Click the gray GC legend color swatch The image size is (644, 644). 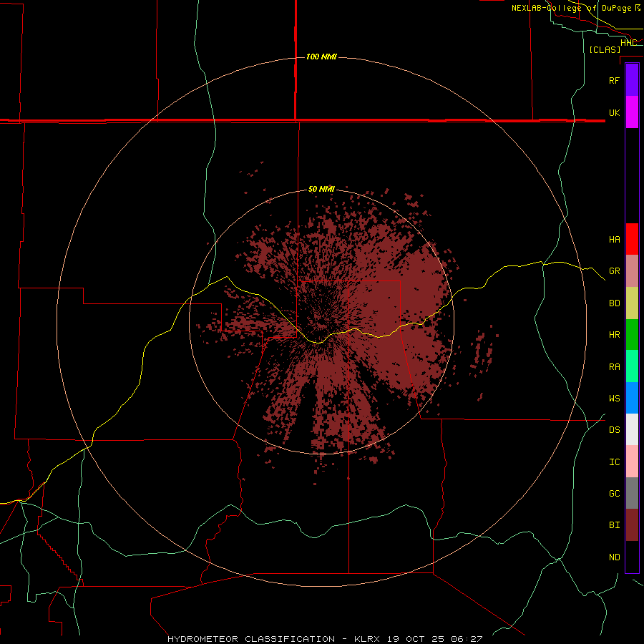[632, 493]
